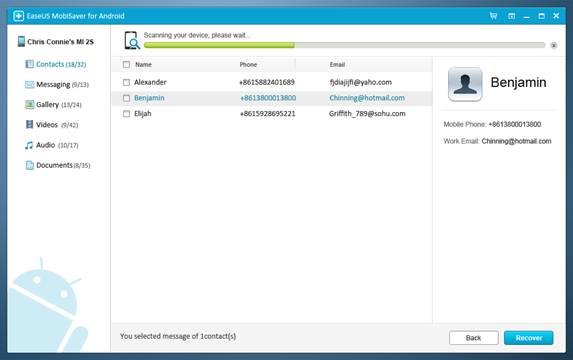Click the Work Email value in details
Screen dimensions: 573x360
point(516,141)
